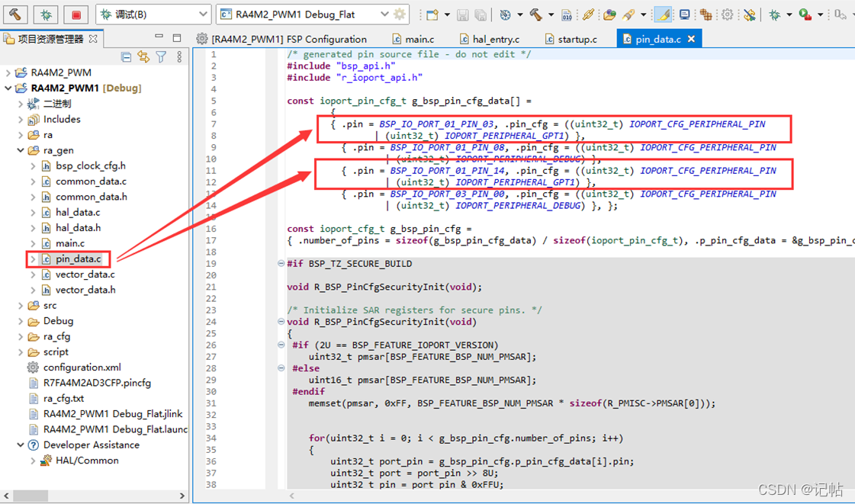Click the Build hammer button in launch bar
855x504 pixels.
(x=15, y=14)
